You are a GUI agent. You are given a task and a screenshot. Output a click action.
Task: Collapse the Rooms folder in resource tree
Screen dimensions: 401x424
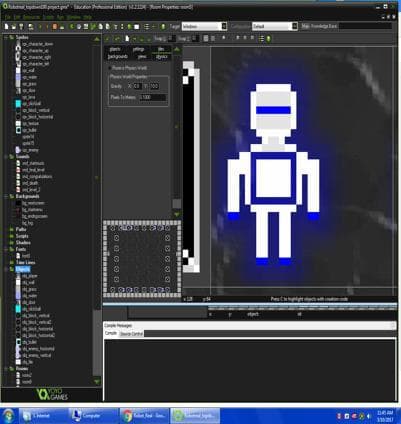[6, 369]
